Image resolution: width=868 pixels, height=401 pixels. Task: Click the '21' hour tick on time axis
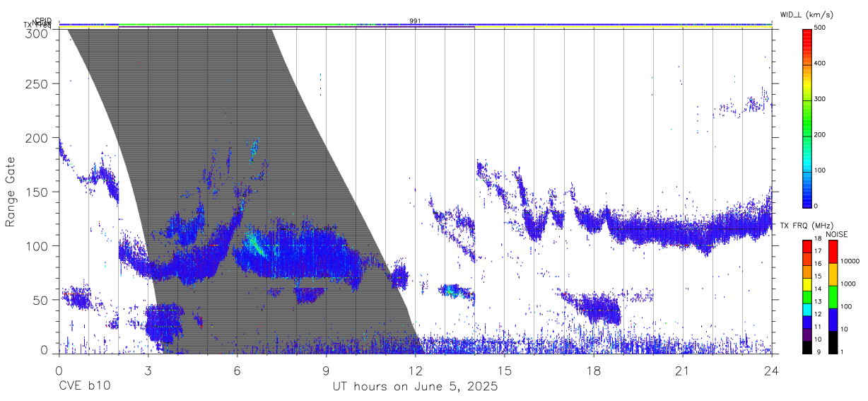[x=683, y=371]
